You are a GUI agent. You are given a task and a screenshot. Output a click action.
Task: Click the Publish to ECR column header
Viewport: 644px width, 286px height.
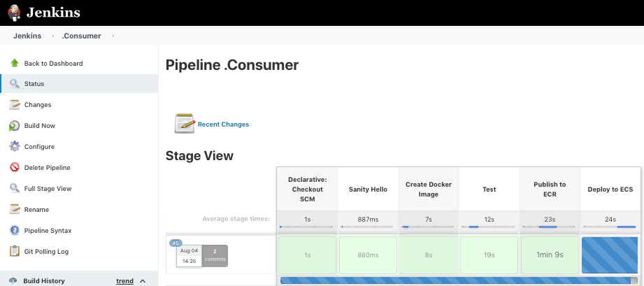pos(550,189)
